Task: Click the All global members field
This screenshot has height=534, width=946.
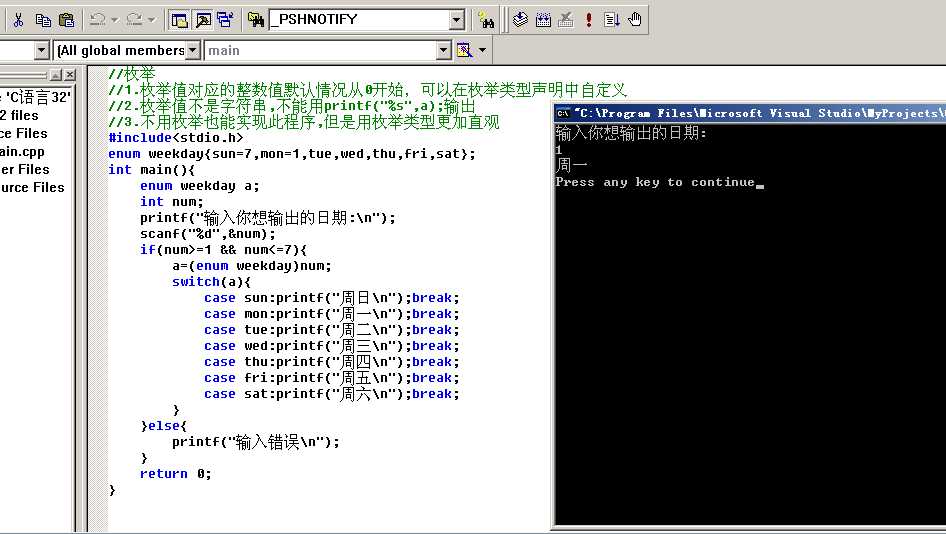Action: pyautogui.click(x=120, y=50)
